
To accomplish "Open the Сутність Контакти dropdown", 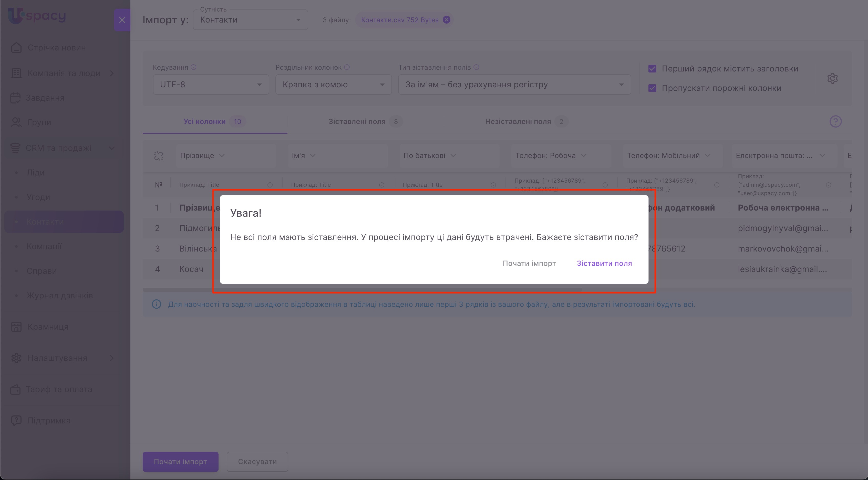I will pyautogui.click(x=250, y=20).
